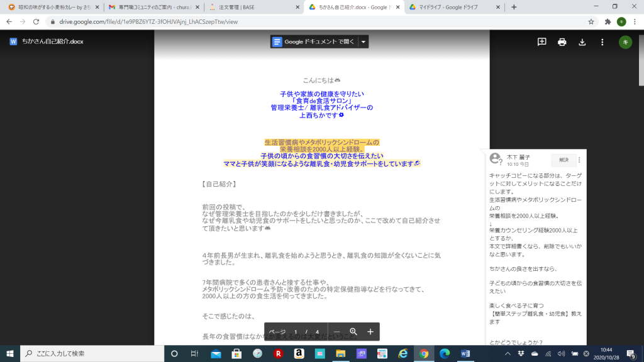
Task: Open a new browser tab
Action: click(514, 7)
